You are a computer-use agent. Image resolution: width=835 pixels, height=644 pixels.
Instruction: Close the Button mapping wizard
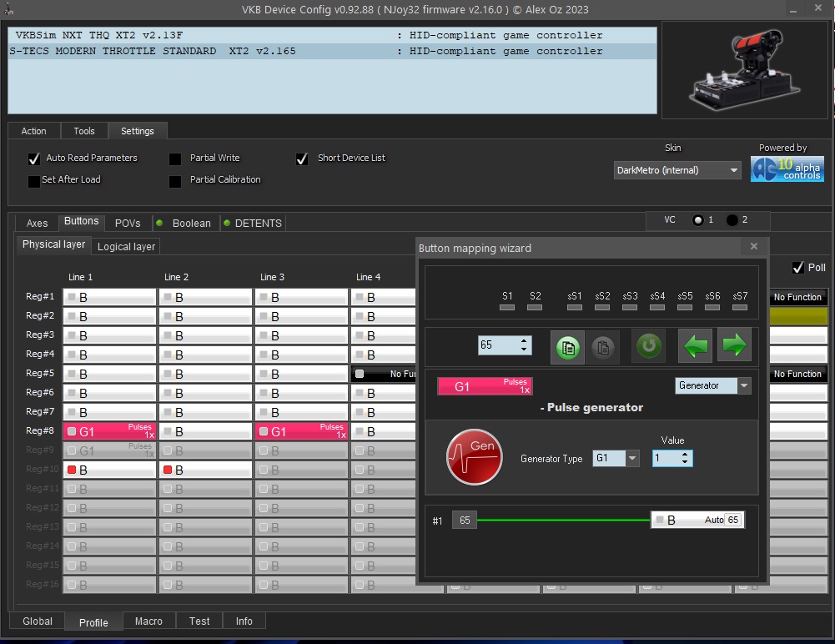pyautogui.click(x=754, y=246)
